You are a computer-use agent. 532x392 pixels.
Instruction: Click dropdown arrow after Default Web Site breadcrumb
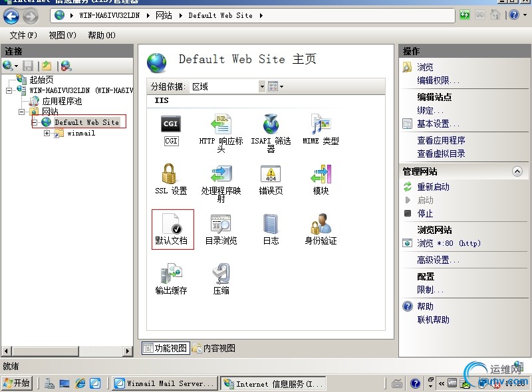click(261, 15)
